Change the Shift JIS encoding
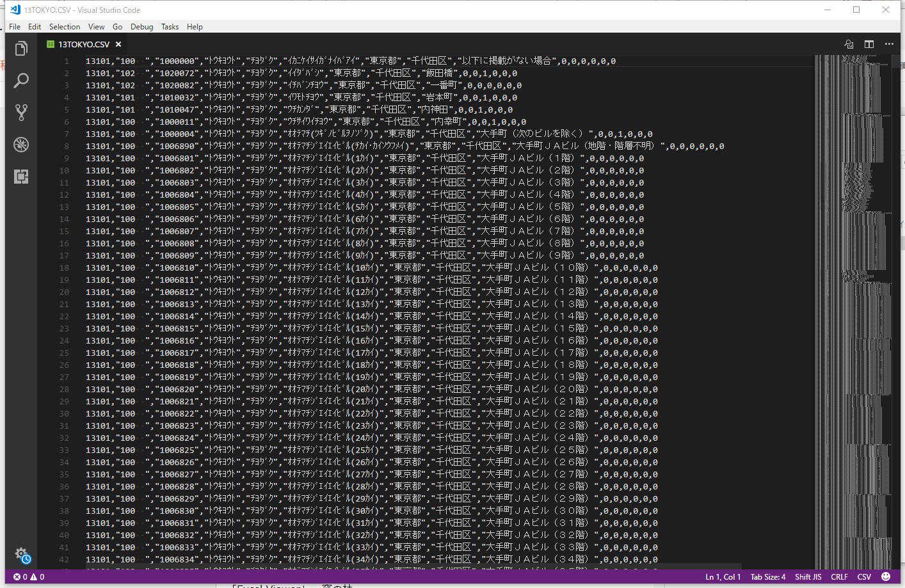This screenshot has width=905, height=588. coord(808,576)
